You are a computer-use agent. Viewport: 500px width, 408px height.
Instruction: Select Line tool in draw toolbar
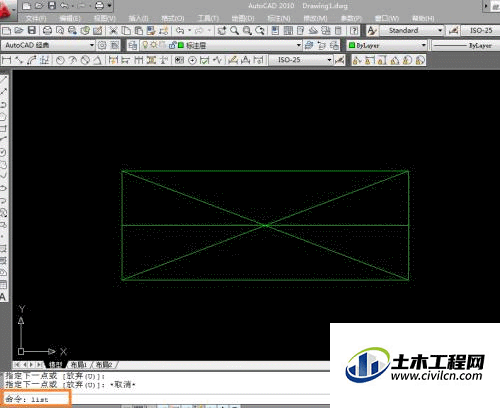(3, 79)
